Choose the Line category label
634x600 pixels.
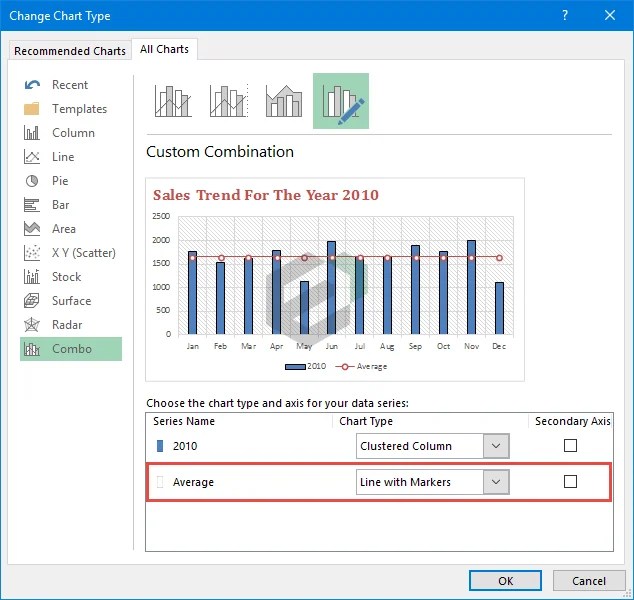click(x=63, y=157)
